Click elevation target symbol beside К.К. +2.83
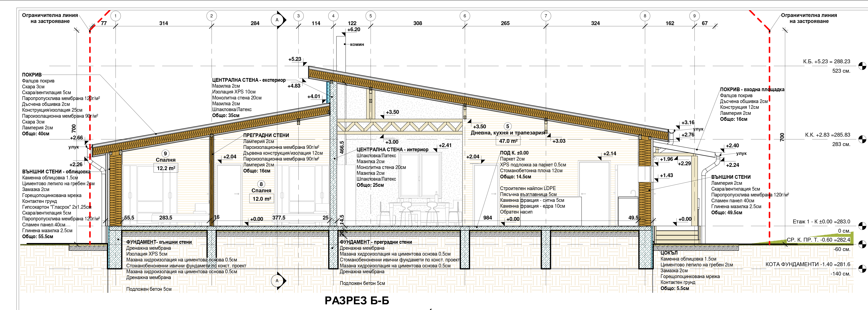This screenshot has height=310, width=868. pos(863,139)
